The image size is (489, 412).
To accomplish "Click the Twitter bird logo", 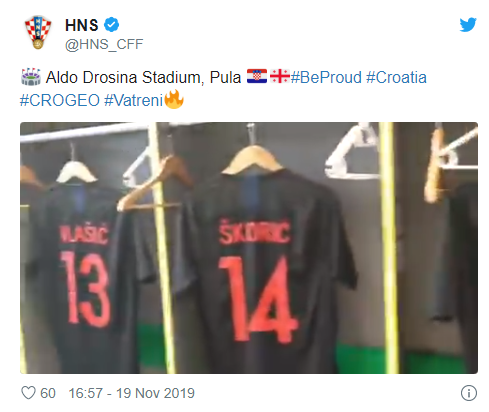I will (468, 25).
